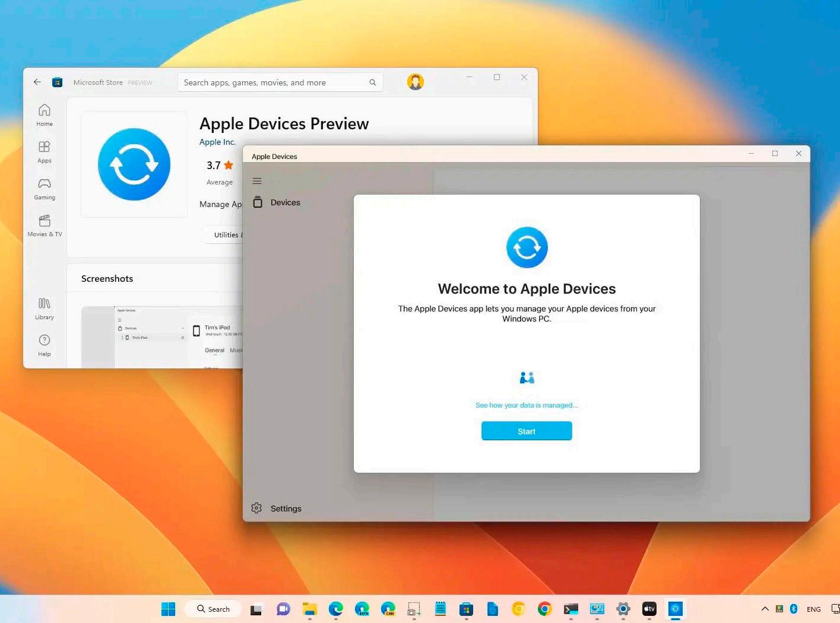Launch Microsoft Edge from the taskbar
Image resolution: width=840 pixels, height=623 pixels.
coord(336,609)
